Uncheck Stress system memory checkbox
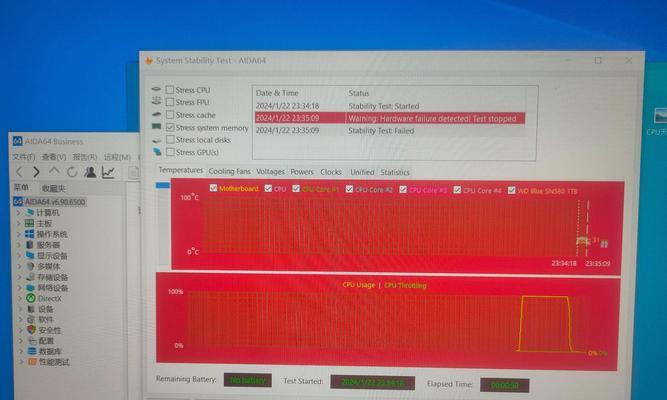667x400 pixels. (170, 127)
